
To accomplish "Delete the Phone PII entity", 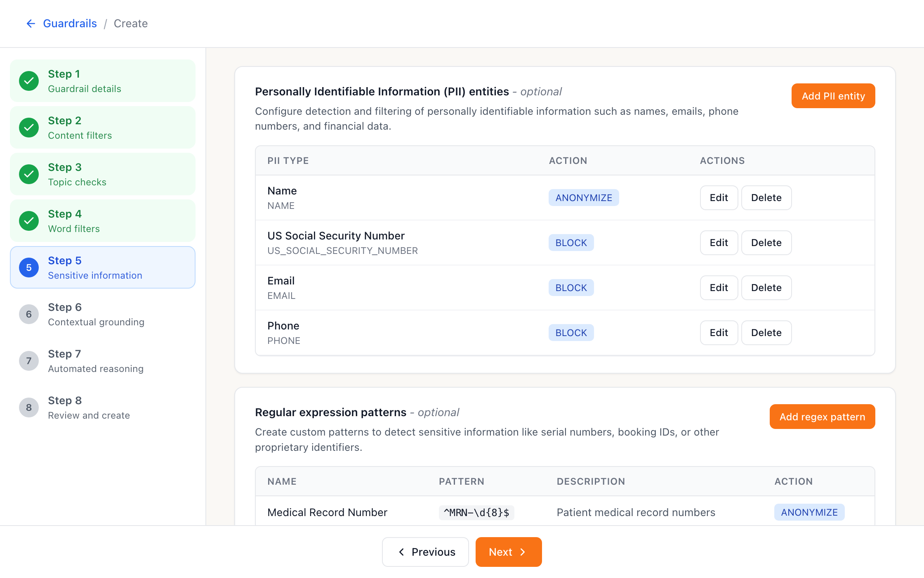I will coord(766,333).
